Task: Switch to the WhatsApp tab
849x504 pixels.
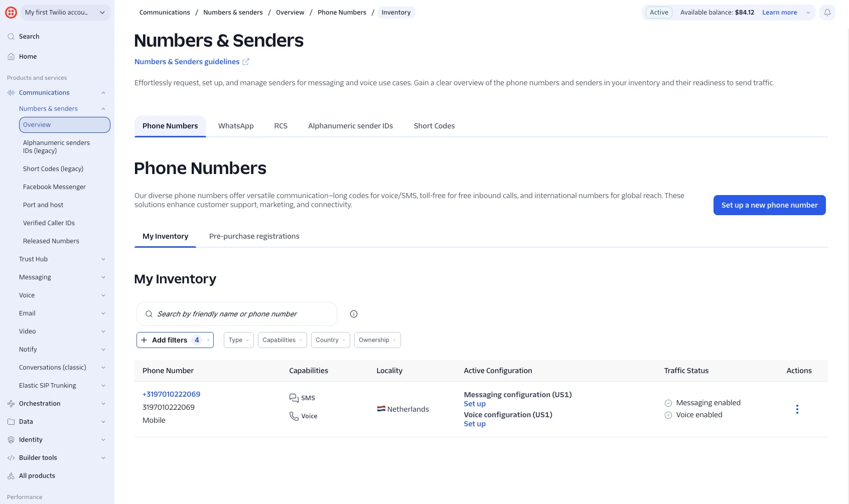Action: coord(236,126)
